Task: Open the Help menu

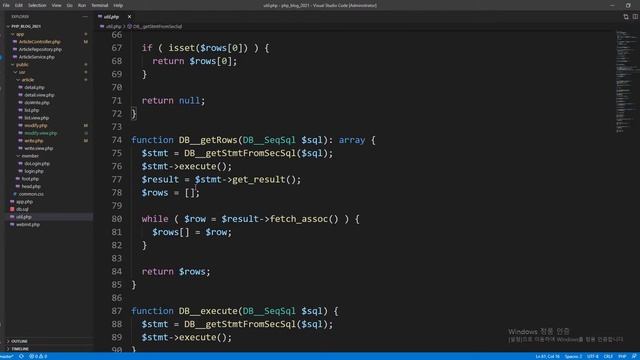Action: [x=118, y=5]
